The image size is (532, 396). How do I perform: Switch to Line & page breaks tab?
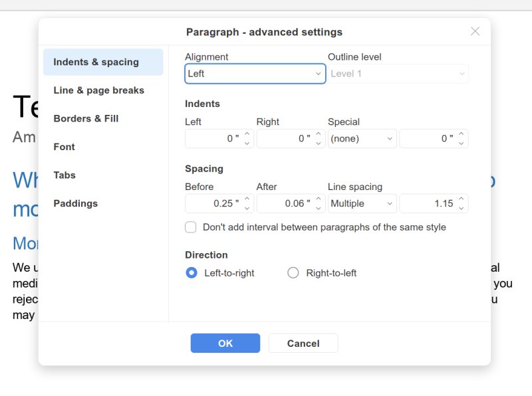tap(98, 90)
